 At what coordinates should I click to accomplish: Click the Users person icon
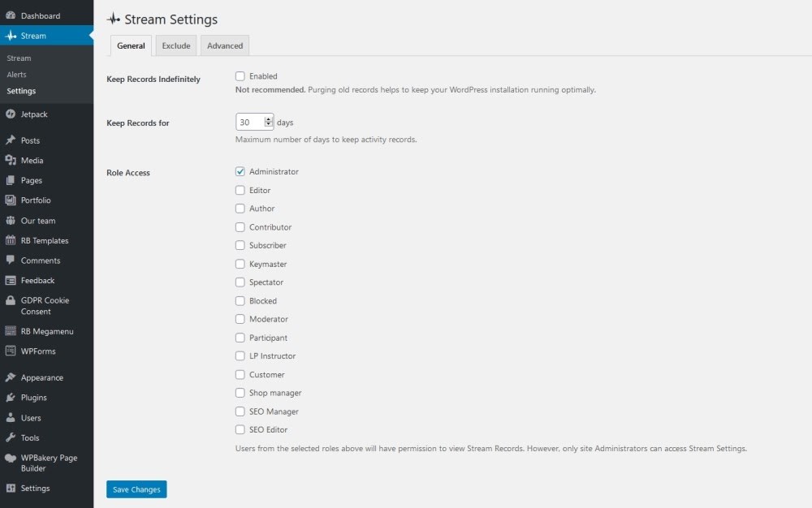[11, 417]
